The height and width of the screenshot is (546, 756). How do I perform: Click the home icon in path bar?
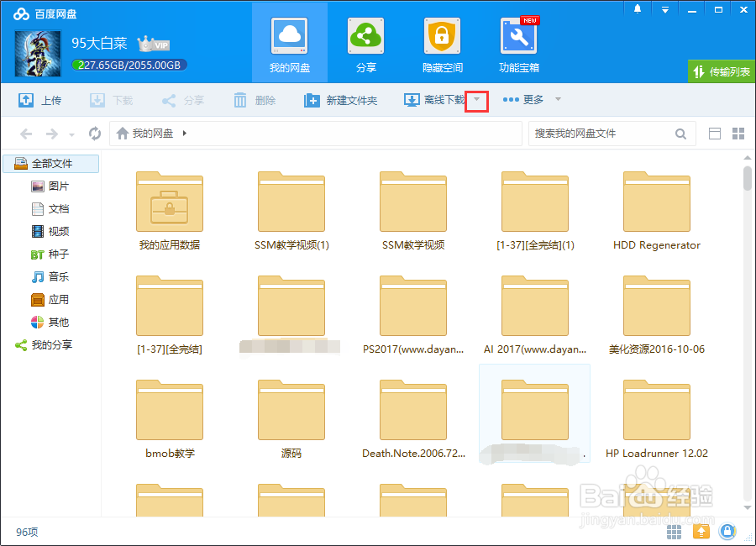[x=123, y=133]
